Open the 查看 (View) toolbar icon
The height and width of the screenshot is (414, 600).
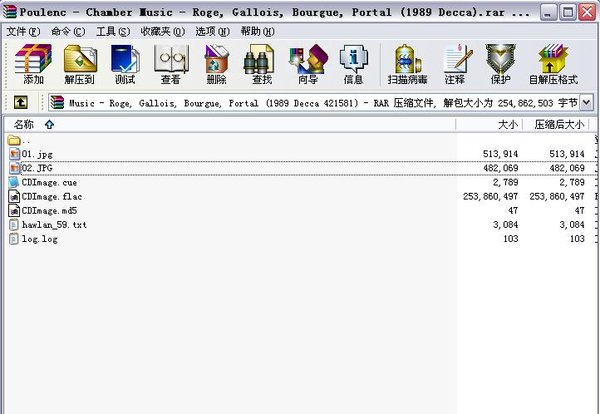171,59
